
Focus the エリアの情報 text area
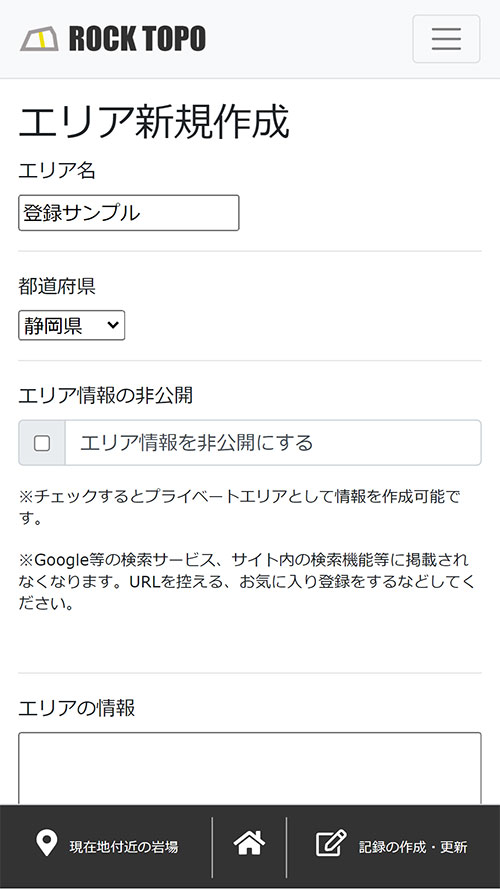click(x=250, y=768)
